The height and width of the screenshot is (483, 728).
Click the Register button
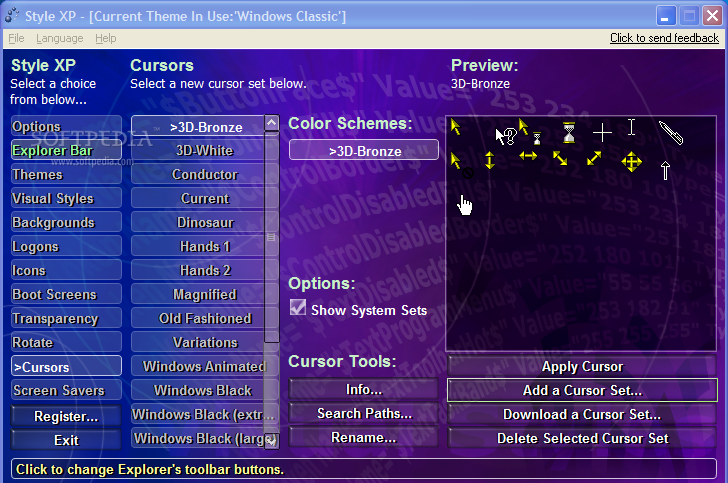pos(66,416)
